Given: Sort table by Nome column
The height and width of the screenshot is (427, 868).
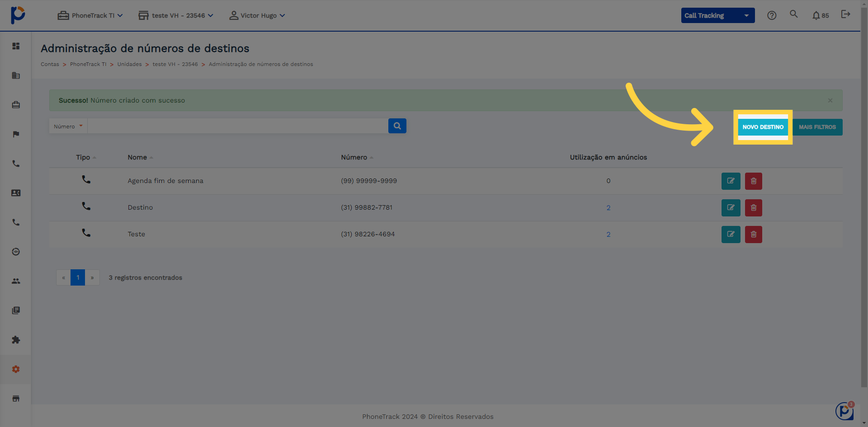Looking at the screenshot, I should (140, 157).
